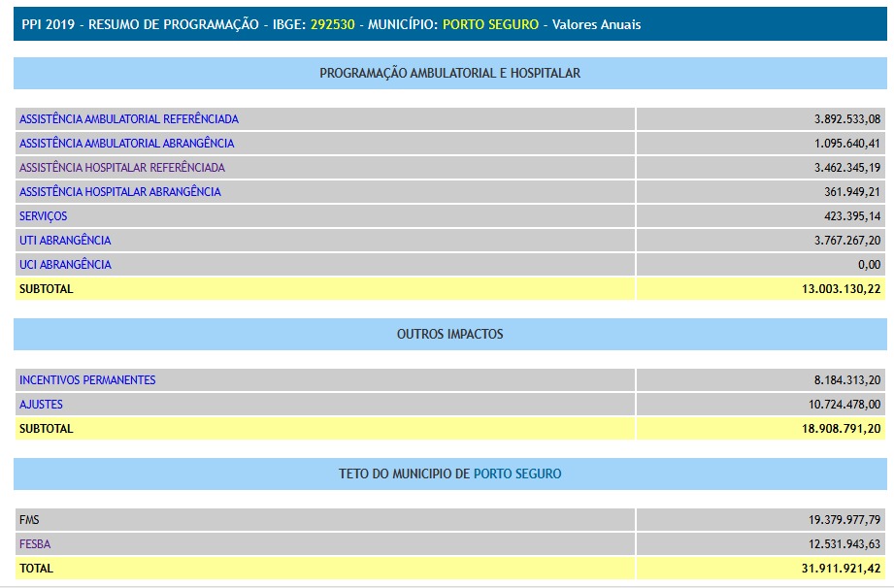Click Porto Seguro in the top title bar
894x588 pixels.
coord(490,24)
